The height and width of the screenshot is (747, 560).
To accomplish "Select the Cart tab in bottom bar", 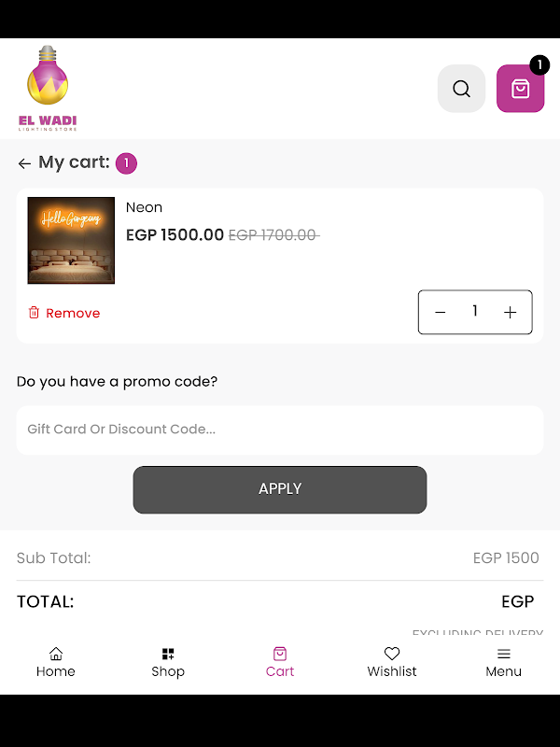I will pos(280,662).
